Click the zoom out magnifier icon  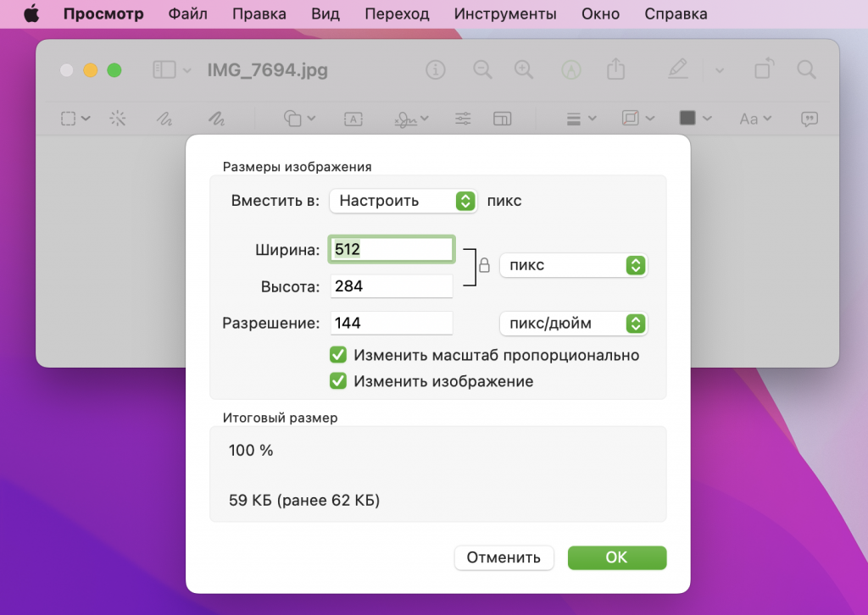482,70
